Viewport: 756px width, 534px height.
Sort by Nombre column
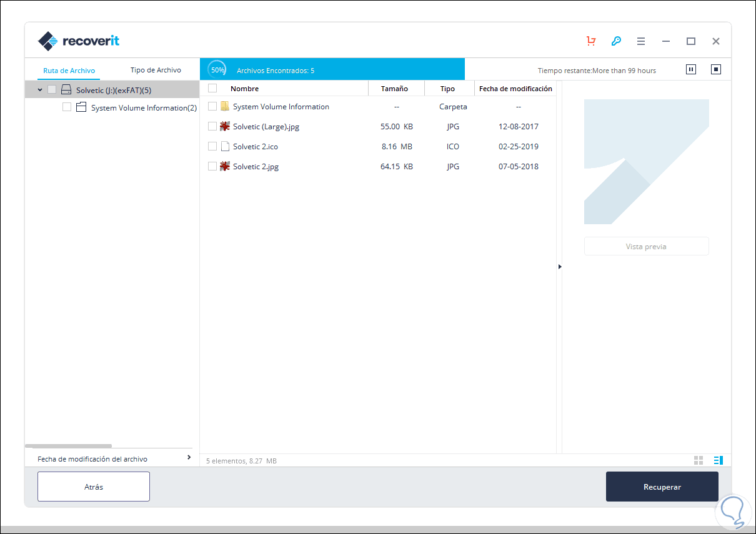[244, 89]
